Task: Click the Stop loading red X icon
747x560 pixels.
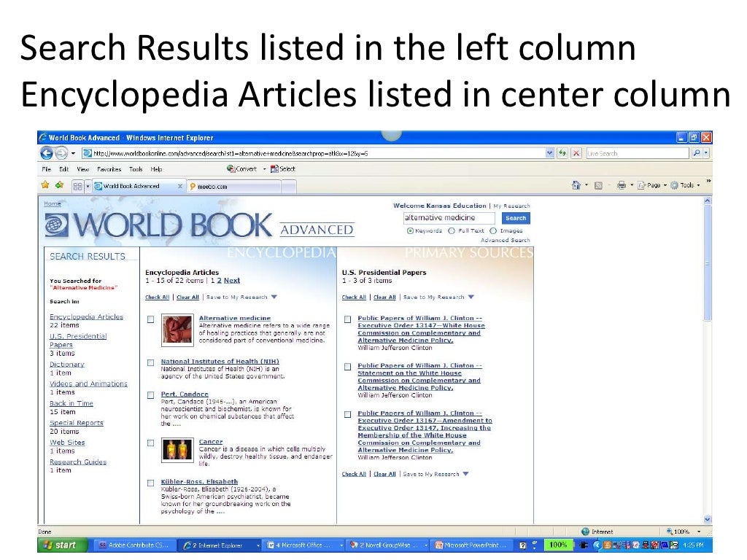Action: [576, 153]
